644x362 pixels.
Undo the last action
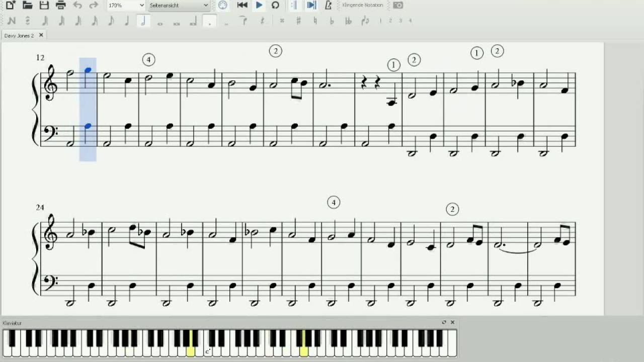coord(77,5)
